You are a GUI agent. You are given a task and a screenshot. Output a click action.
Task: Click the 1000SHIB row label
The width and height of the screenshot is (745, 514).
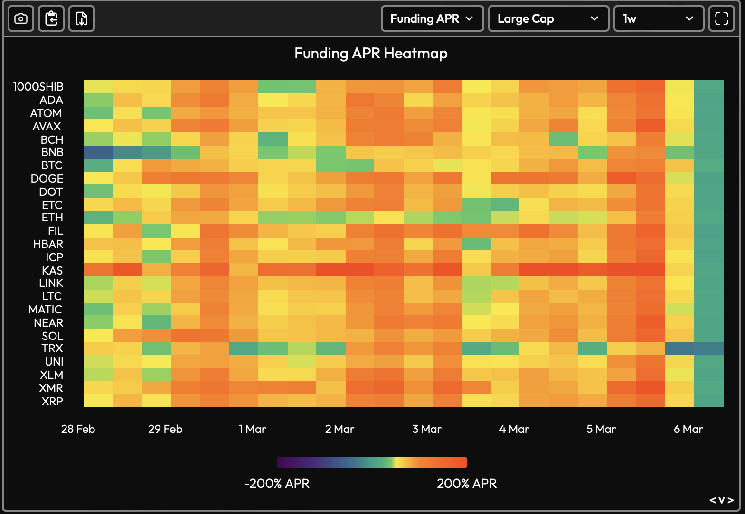pyautogui.click(x=38, y=86)
